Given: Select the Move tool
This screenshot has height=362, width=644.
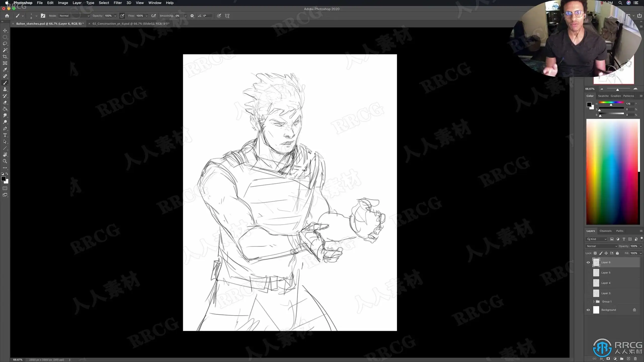Looking at the screenshot, I should (x=5, y=30).
